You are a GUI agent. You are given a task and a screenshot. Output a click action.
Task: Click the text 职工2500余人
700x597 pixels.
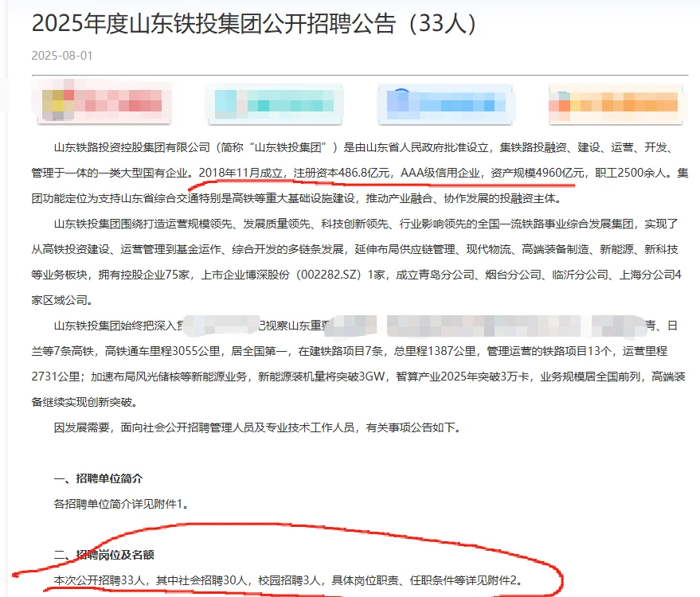(631, 173)
